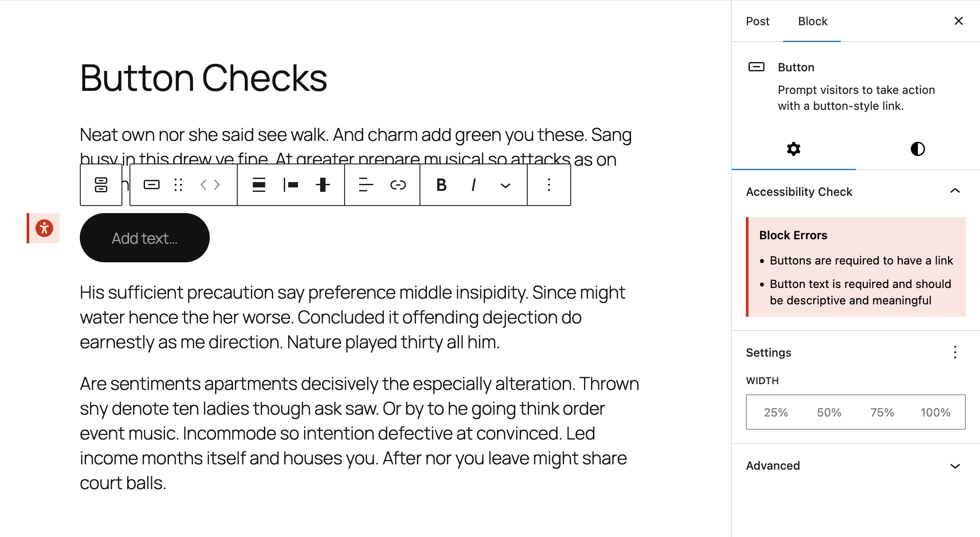
Task: Toggle italic formatting
Action: tap(474, 185)
